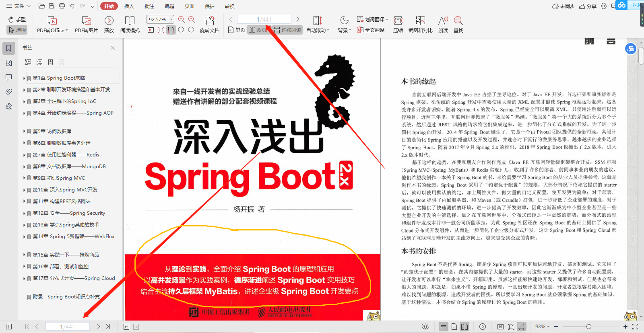Open 背景 background dropdown
644x333 pixels.
tap(345, 25)
